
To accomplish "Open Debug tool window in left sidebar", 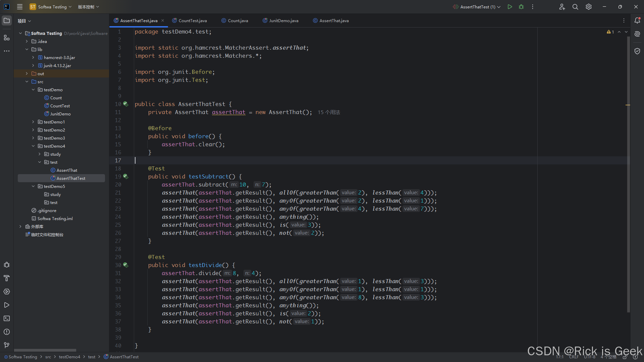I will coord(7,265).
